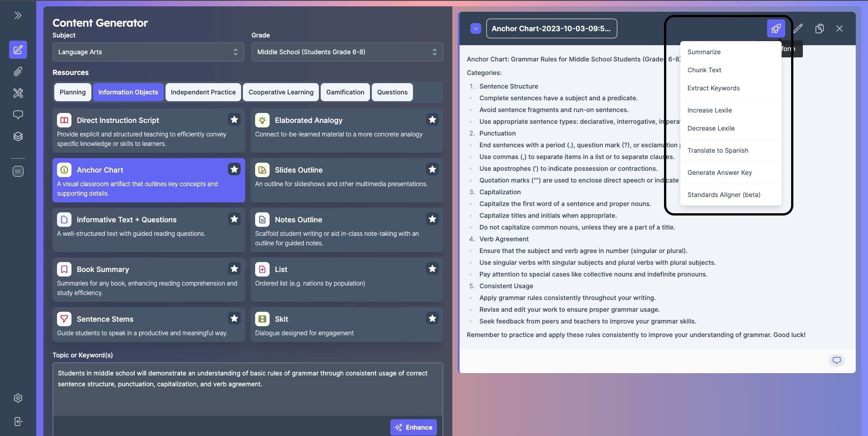Open the Content Generator edit icon in sidebar
The image size is (868, 436).
(18, 50)
